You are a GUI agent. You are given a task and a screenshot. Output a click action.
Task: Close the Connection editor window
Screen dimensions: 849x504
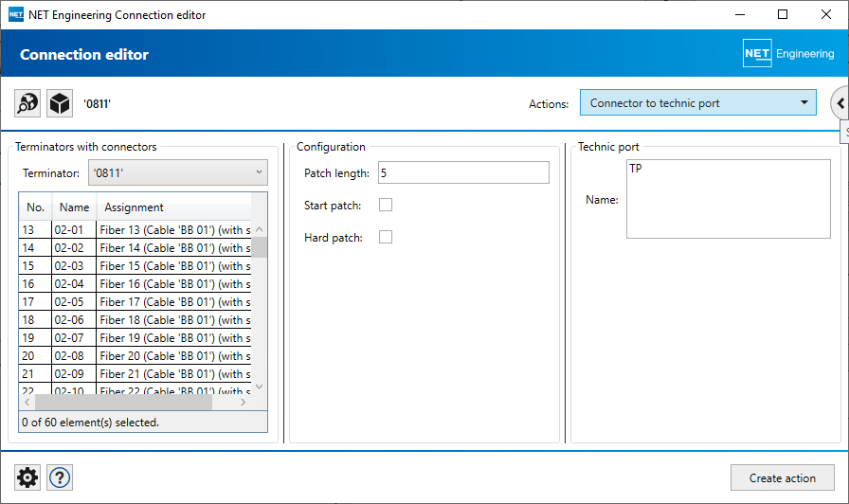(825, 14)
